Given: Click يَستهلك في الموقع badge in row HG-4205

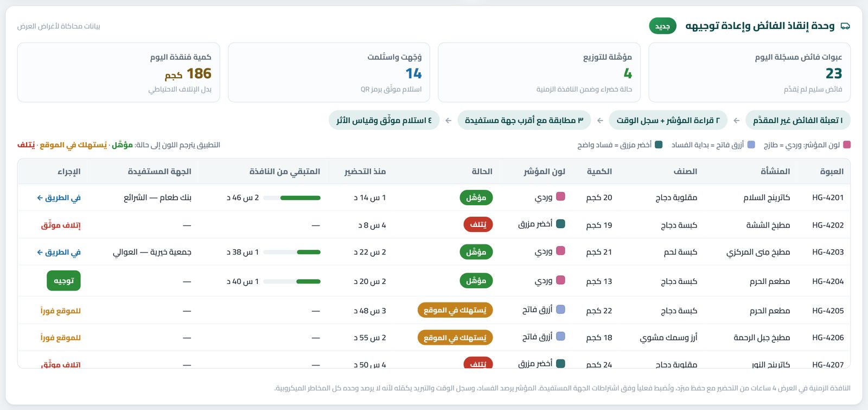Looking at the screenshot, I should click(x=455, y=310).
